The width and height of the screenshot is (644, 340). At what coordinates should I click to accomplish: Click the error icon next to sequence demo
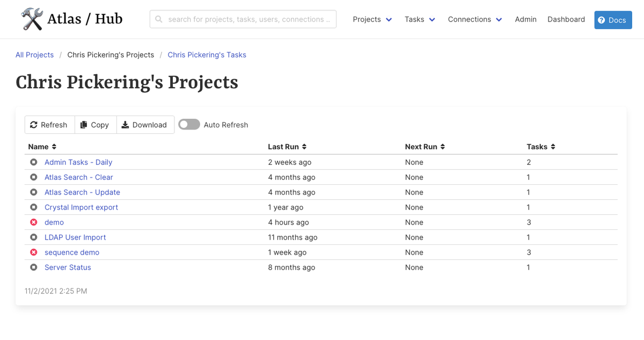33,252
